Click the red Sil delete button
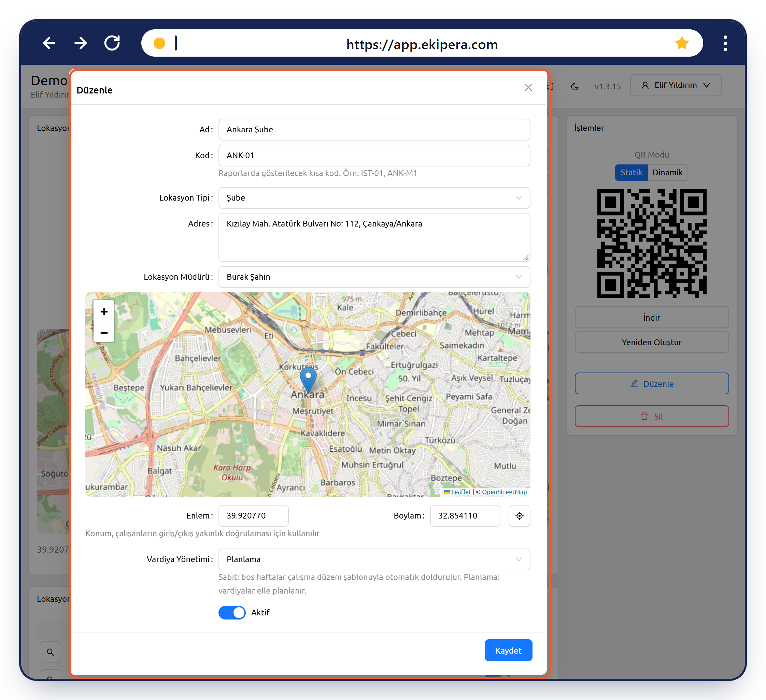 point(652,417)
